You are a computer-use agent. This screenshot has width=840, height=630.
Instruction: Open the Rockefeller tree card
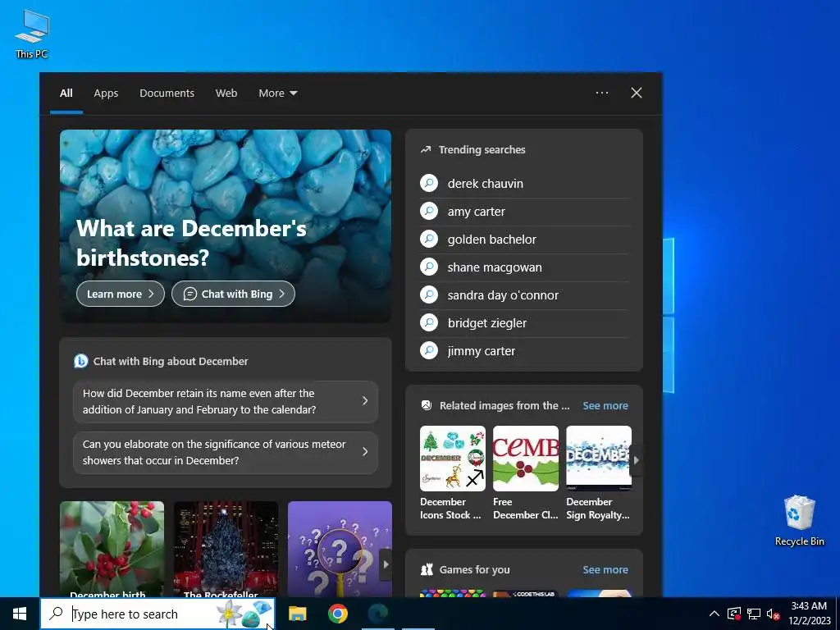click(226, 549)
